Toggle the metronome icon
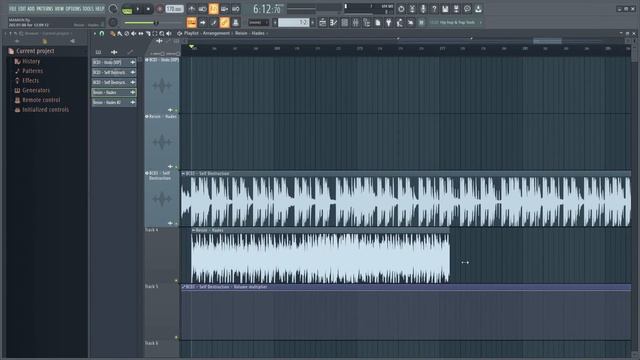640x360 pixels. pos(191,9)
